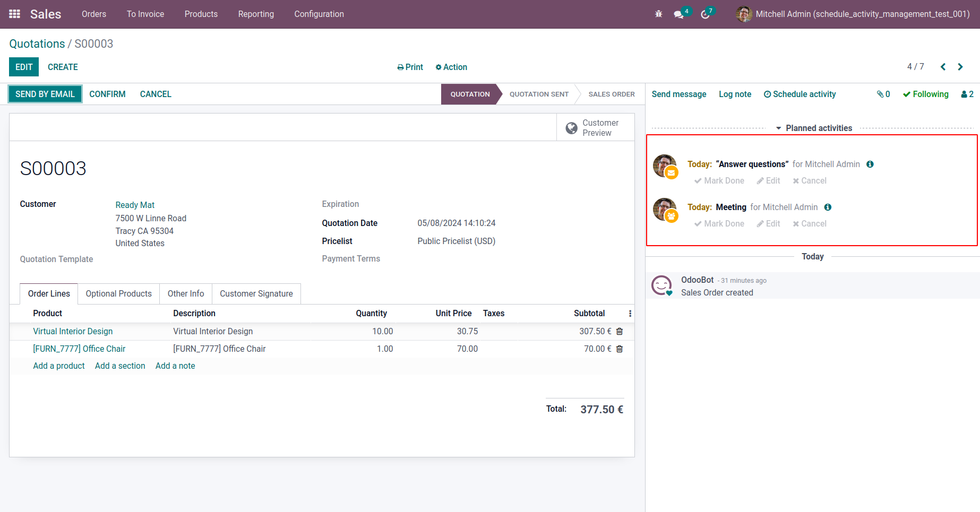Image resolution: width=980 pixels, height=512 pixels.
Task: Open the activities clock icon
Action: tap(705, 14)
